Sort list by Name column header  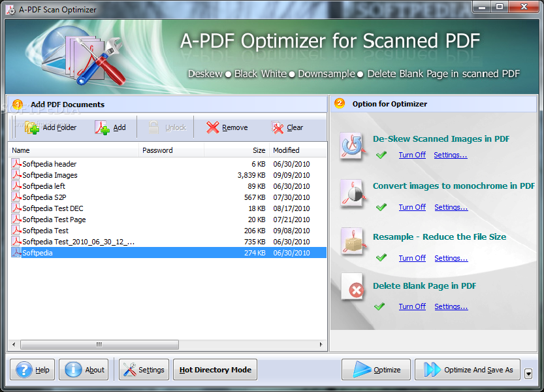74,150
